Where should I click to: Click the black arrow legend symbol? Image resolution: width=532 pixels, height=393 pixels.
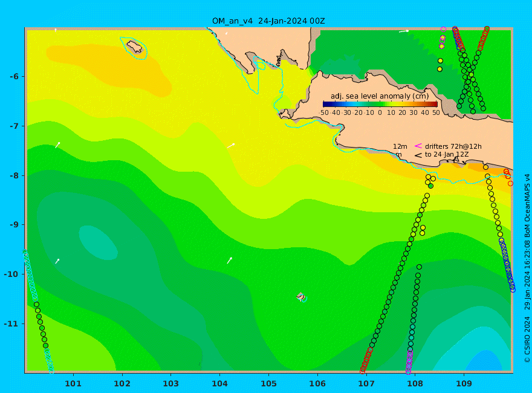(418, 155)
